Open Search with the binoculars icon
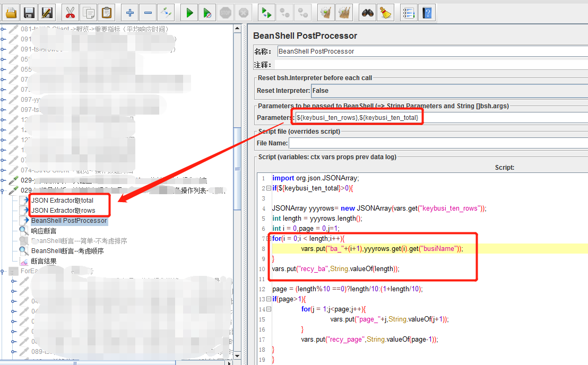 (367, 13)
